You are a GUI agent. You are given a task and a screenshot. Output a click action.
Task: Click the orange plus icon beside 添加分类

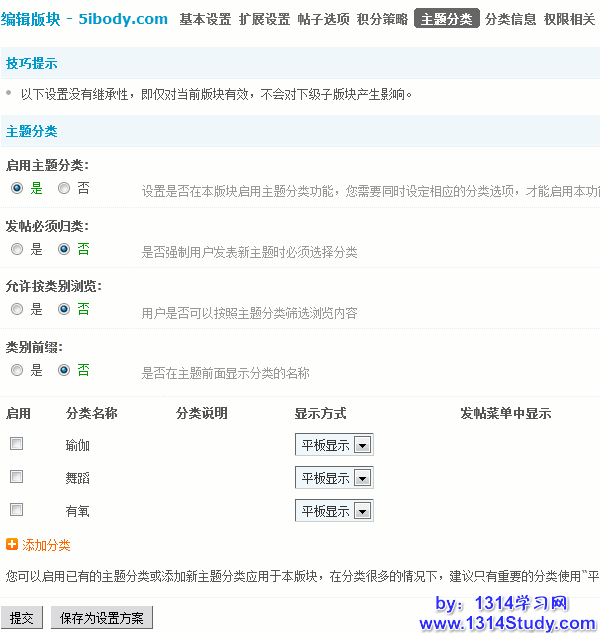tap(12, 545)
